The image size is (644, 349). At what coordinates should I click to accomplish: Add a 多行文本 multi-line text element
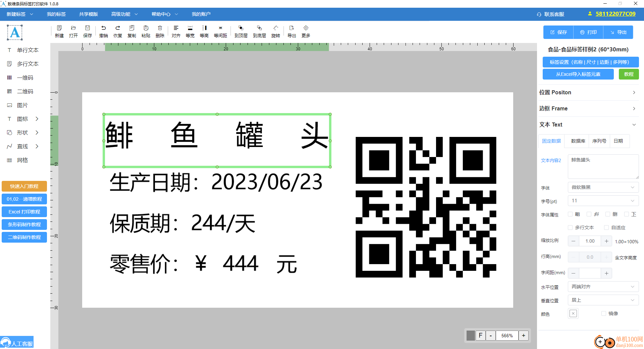click(x=23, y=64)
